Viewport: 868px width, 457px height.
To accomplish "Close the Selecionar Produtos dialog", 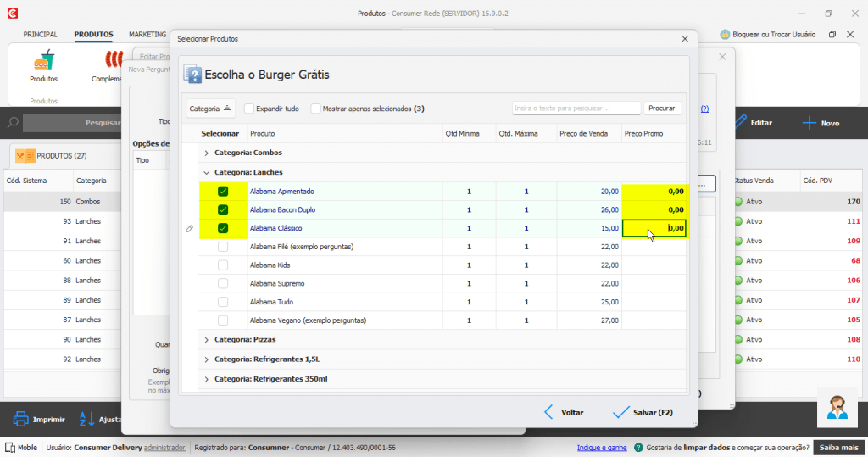I will [685, 39].
